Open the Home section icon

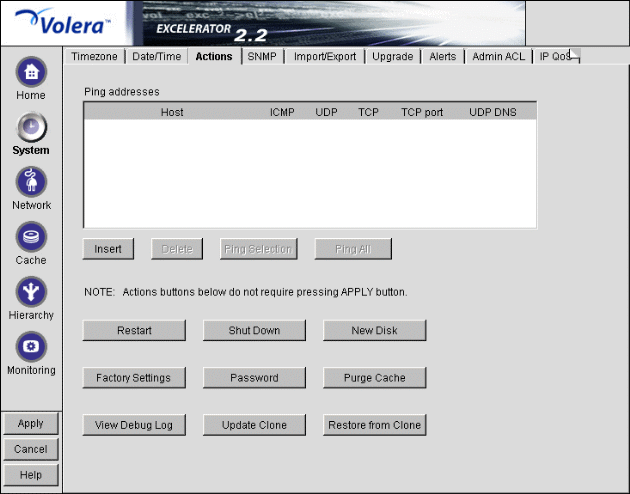(x=31, y=72)
